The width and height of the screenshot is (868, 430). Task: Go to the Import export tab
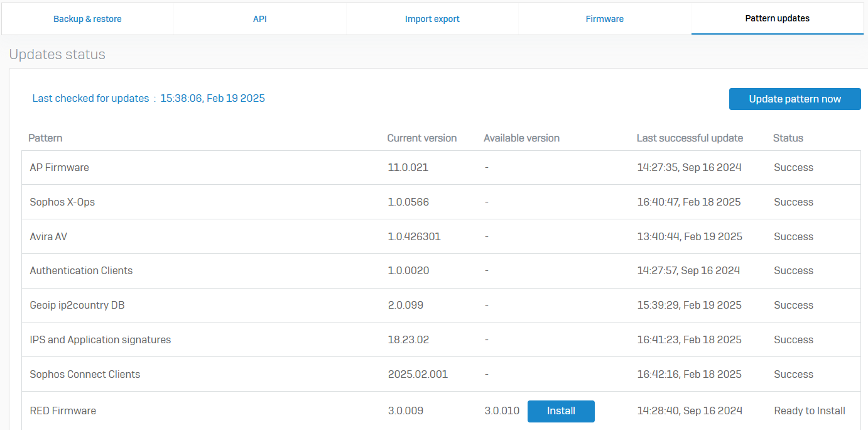tap(432, 19)
